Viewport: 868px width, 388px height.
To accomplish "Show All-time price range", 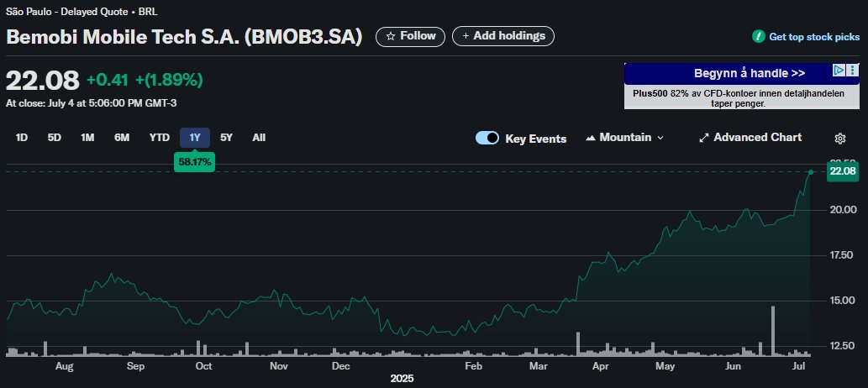I will click(259, 137).
